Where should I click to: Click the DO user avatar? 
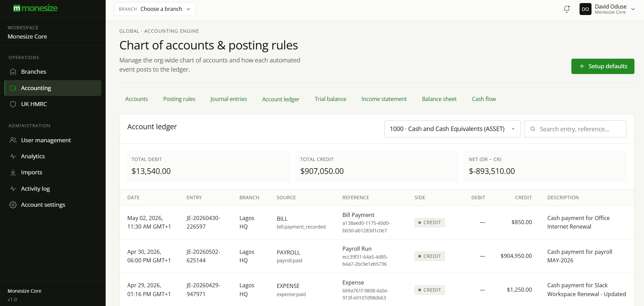pyautogui.click(x=585, y=9)
